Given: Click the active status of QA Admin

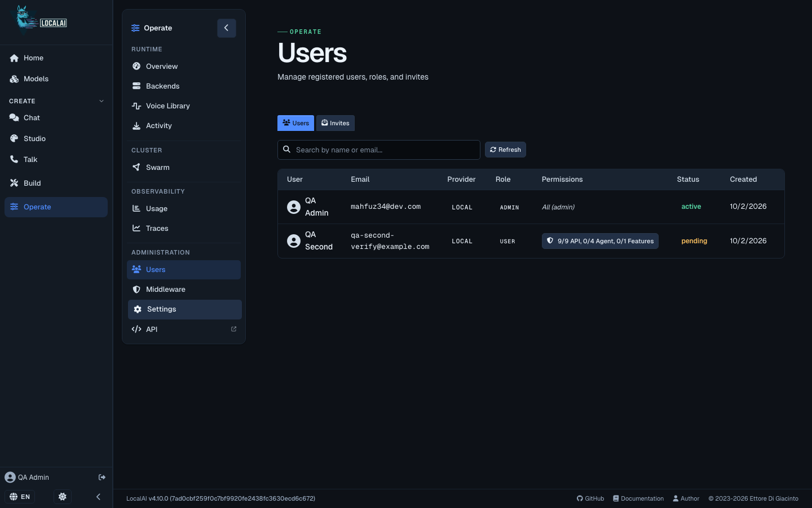Looking at the screenshot, I should 691,207.
